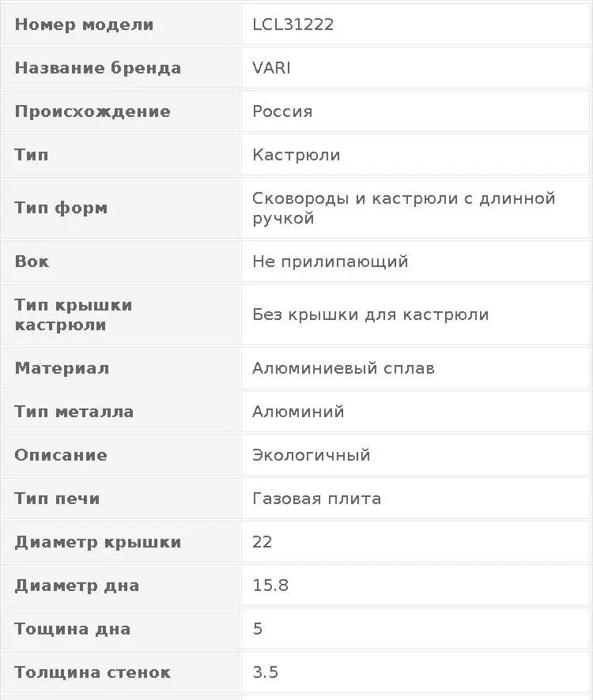
Task: Click the Тип крышки кастрюли label
Action: (74, 314)
